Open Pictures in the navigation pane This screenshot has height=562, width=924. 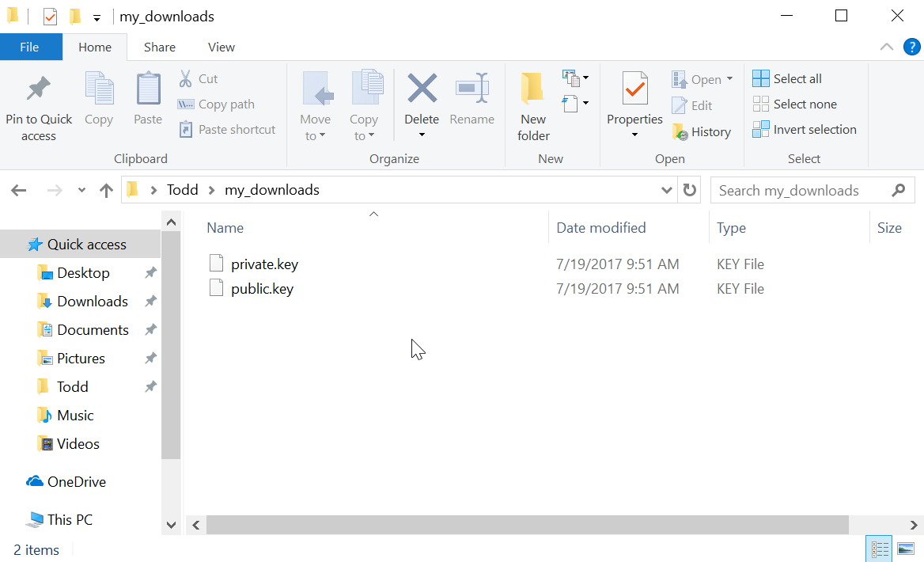coord(81,359)
